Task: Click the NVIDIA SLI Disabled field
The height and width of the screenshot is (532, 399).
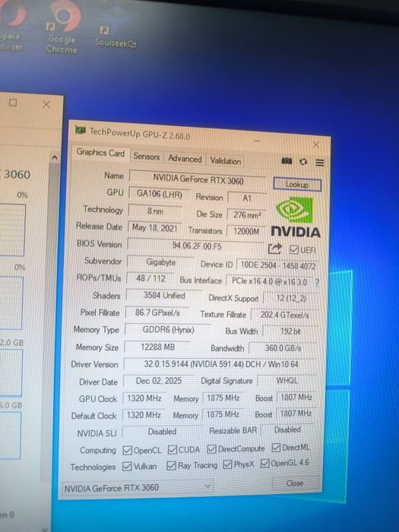Action: pyautogui.click(x=162, y=432)
